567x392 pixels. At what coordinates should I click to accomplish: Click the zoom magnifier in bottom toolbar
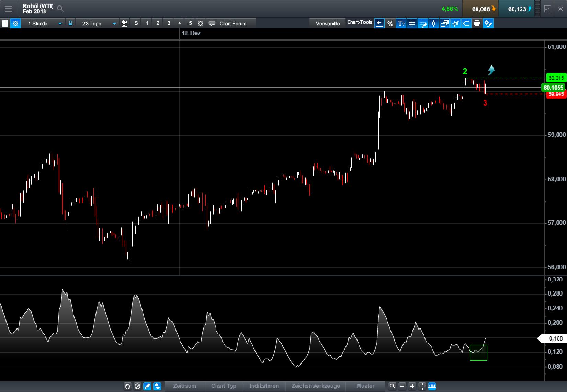click(x=393, y=386)
